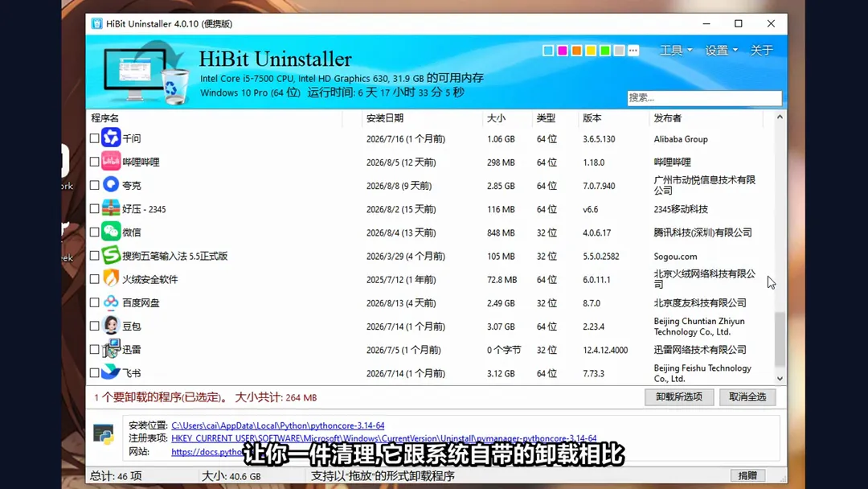Sort by 类型 column header
This screenshot has width=868, height=489.
(x=555, y=118)
